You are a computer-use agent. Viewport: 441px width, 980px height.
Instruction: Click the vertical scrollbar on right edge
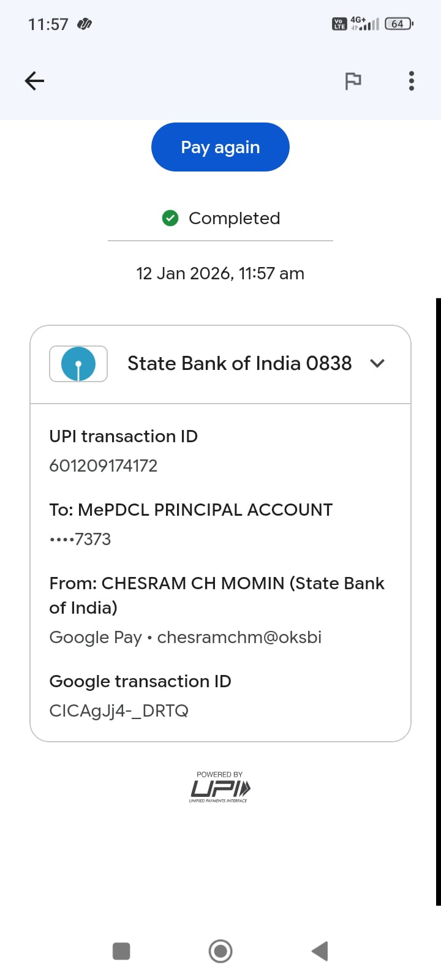pos(438,600)
